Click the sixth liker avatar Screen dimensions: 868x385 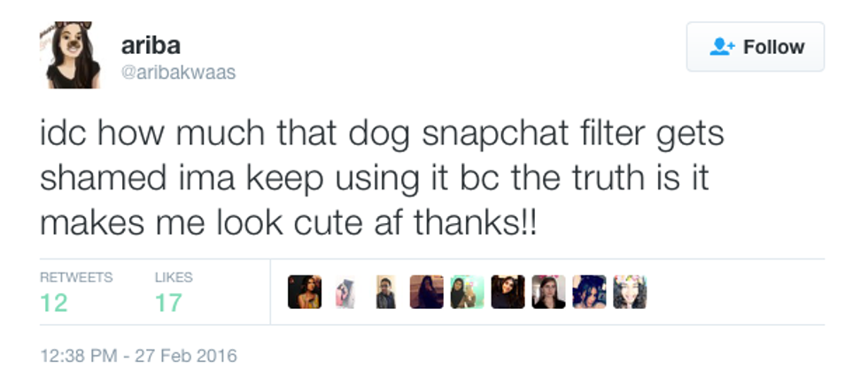tap(508, 292)
